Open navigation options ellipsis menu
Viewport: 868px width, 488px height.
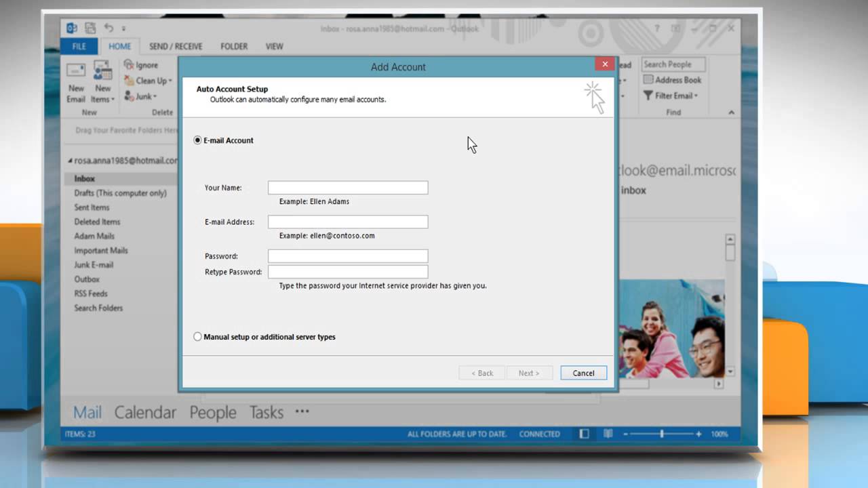click(x=302, y=411)
